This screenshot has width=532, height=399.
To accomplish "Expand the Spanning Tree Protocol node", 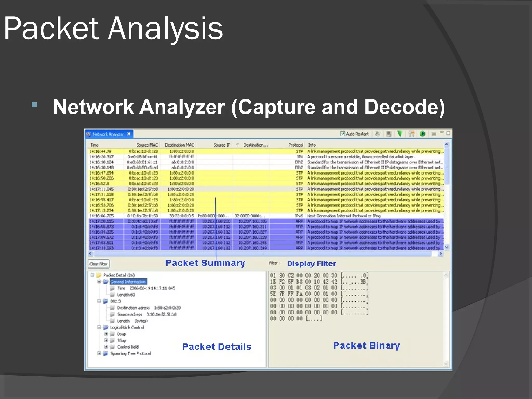I will click(99, 353).
